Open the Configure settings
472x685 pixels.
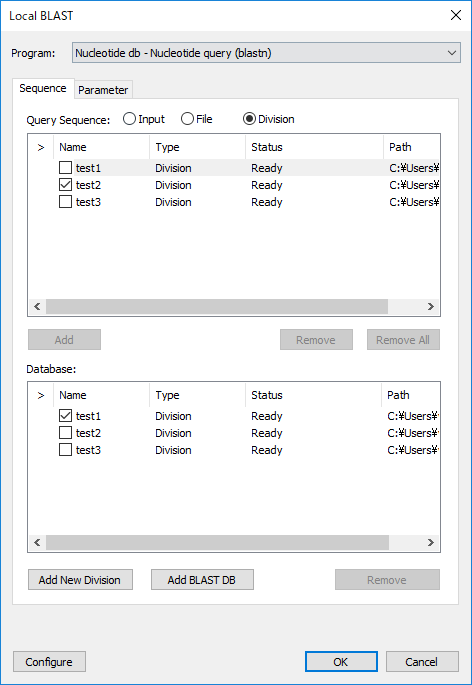coord(49,662)
